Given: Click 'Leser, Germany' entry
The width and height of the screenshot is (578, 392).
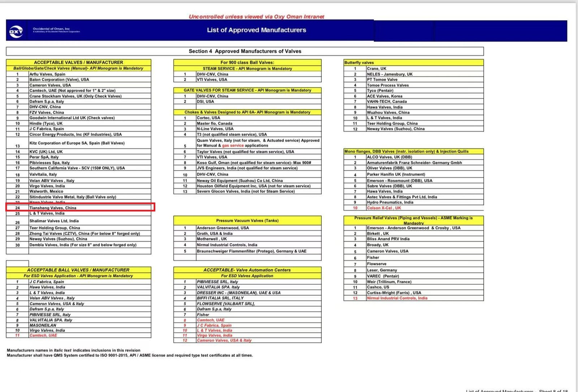Looking at the screenshot, I should (382, 270).
